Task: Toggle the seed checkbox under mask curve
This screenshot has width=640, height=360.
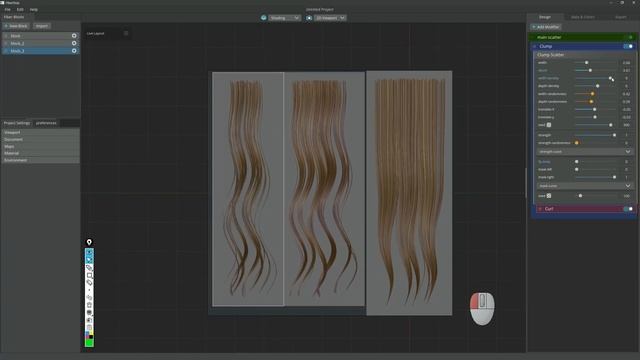Action: 549,196
